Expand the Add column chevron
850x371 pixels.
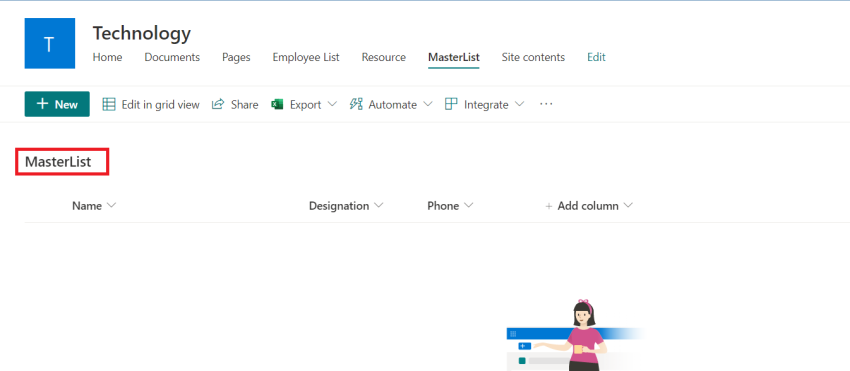coord(628,206)
